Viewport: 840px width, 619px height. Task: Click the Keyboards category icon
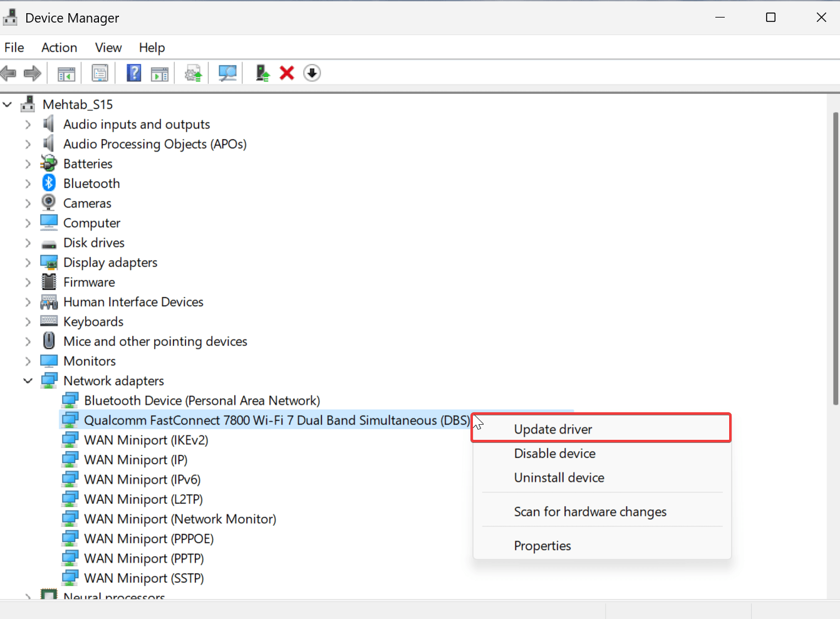pos(49,321)
